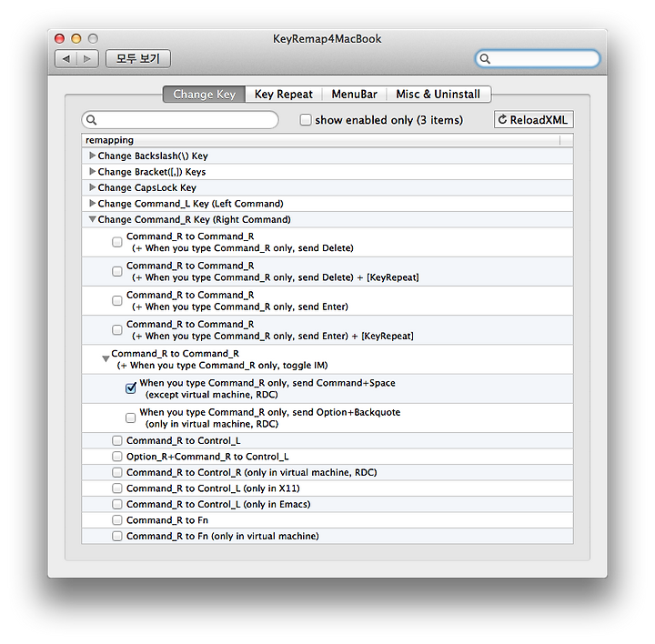Click the remapping filter search field
The image size is (655, 644).
click(180, 120)
